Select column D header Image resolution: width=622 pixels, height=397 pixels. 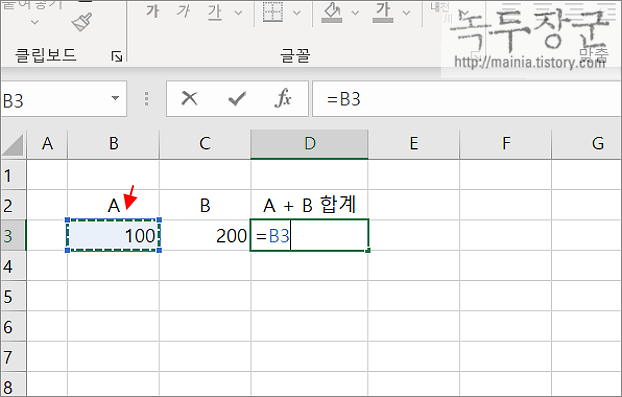pos(309,144)
